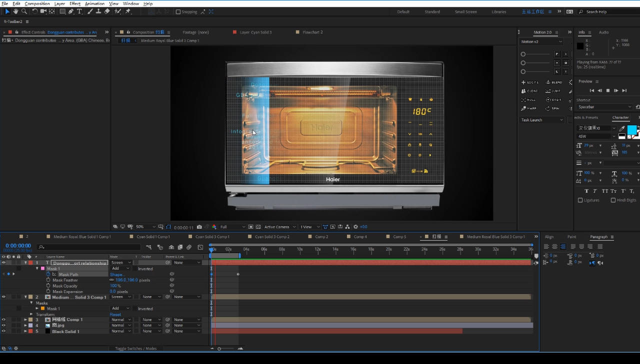Image resolution: width=640 pixels, height=364 pixels.
Task: Open the Task Launch dropdown
Action: coord(541,120)
